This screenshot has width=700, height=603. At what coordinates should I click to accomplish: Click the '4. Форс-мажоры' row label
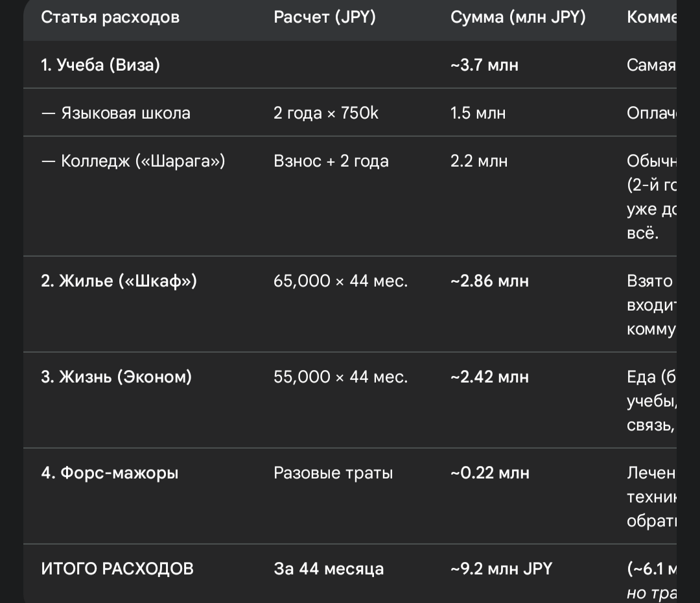click(110, 473)
